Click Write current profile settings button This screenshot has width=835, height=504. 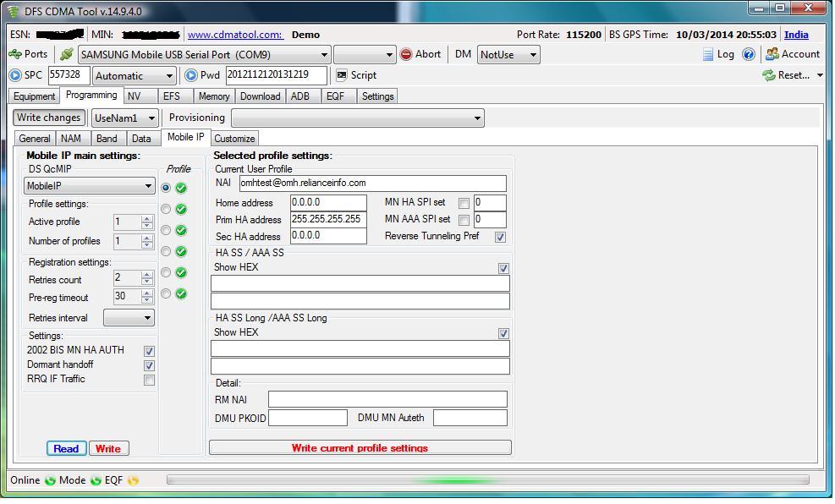pos(360,447)
